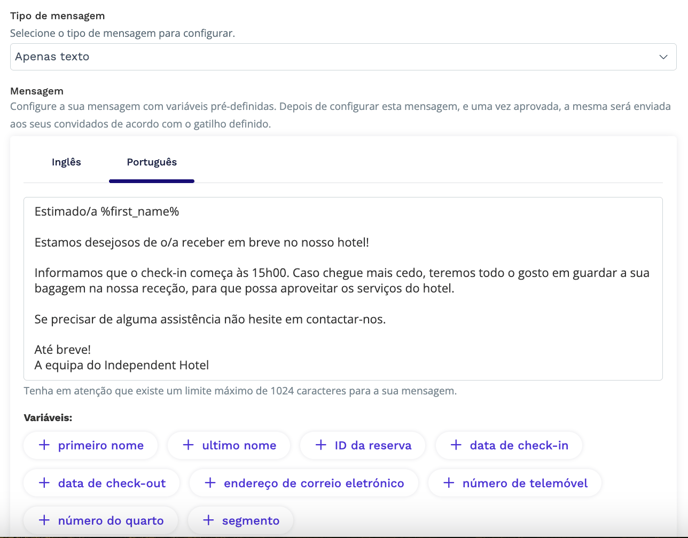Open the 'Apenas texto' message type dropdown

point(343,57)
